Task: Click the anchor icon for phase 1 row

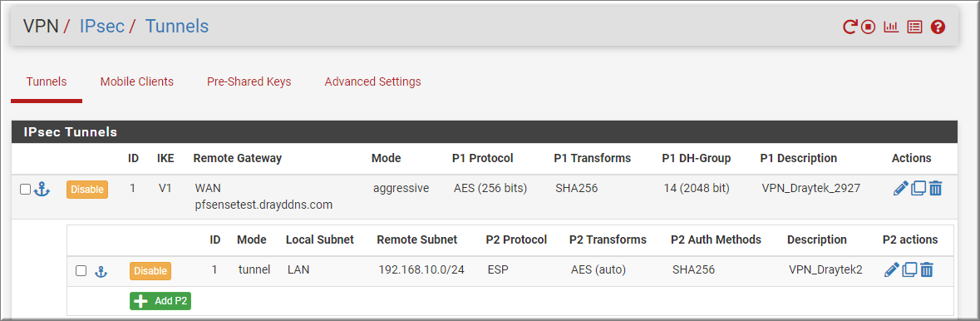Action: [42, 189]
